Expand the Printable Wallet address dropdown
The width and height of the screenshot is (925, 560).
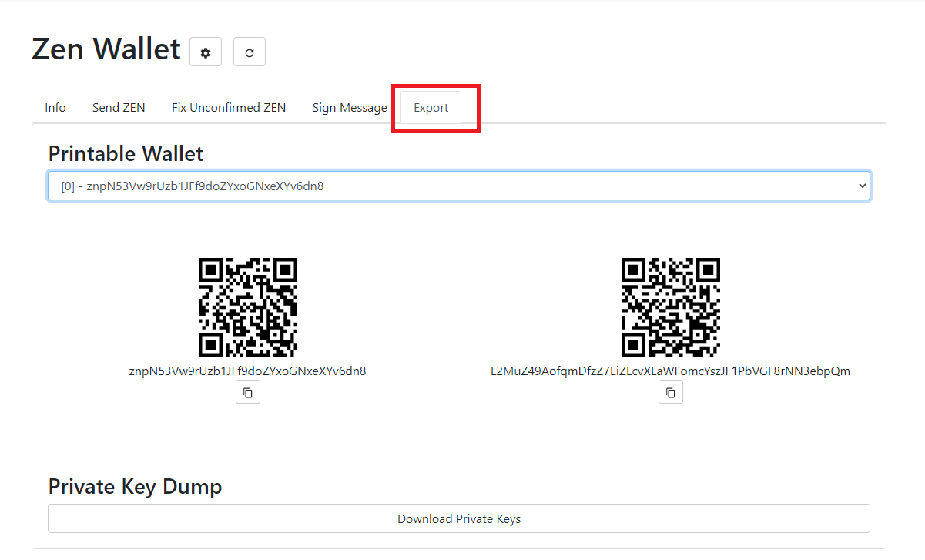[459, 186]
